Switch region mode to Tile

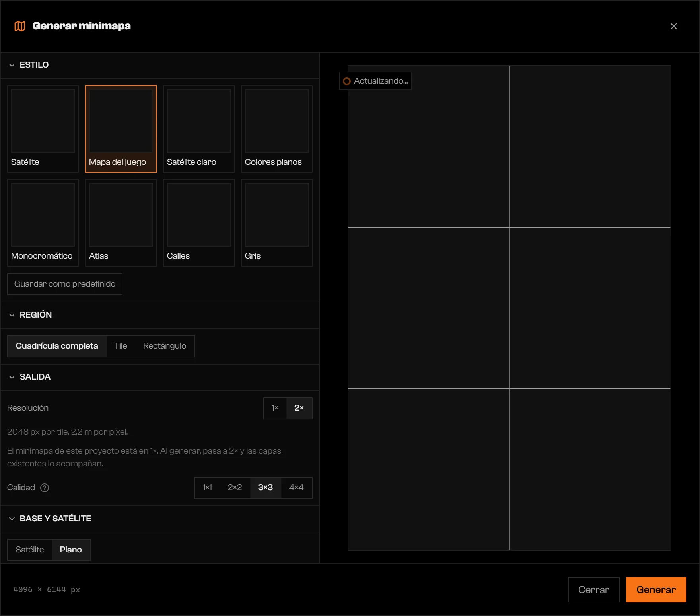click(121, 346)
